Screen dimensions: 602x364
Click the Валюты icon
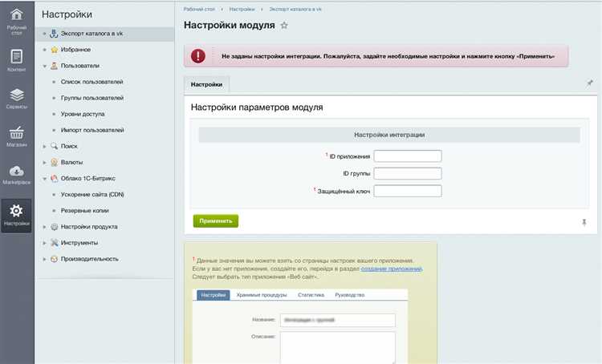[x=54, y=162]
